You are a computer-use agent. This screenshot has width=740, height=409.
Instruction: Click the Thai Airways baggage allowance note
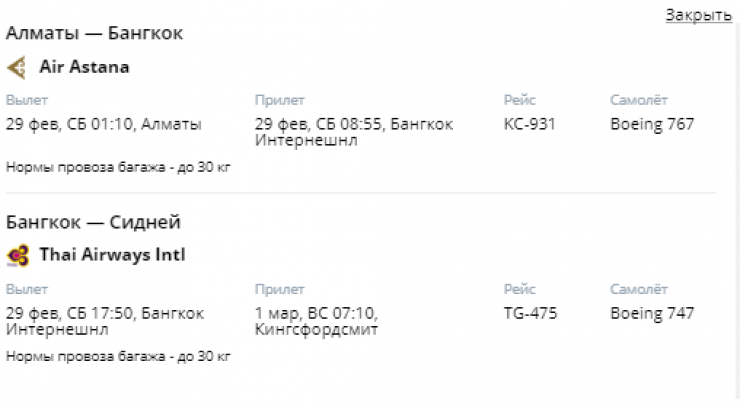pos(118,356)
